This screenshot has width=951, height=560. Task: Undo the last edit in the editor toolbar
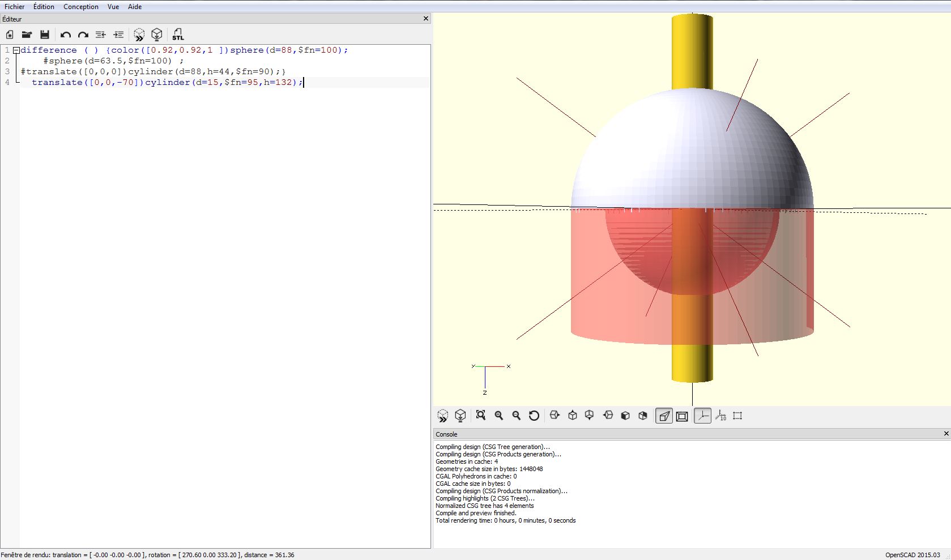coord(65,35)
